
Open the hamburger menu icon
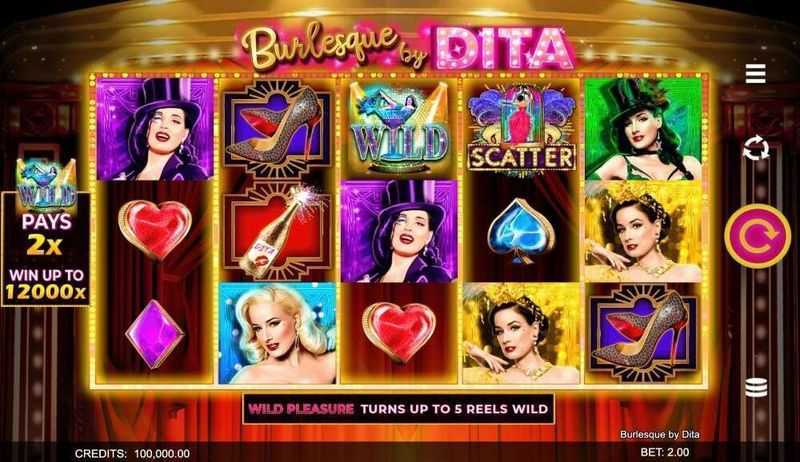coord(755,73)
